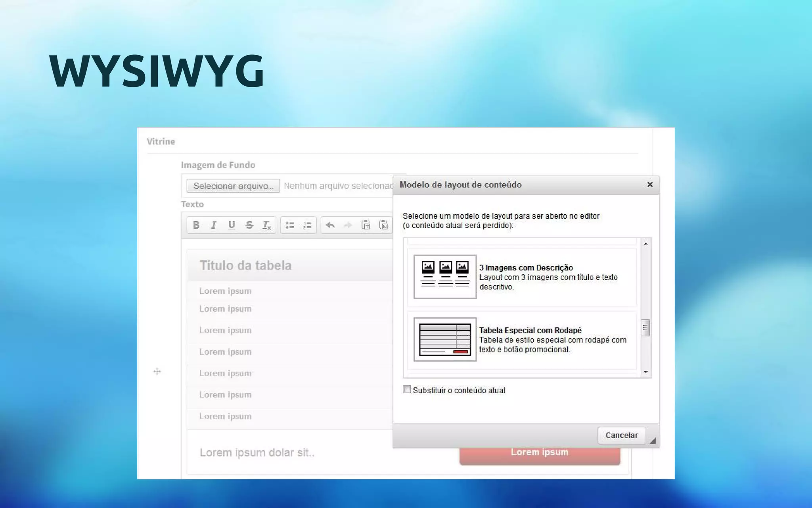Insert a numbered list
This screenshot has width=812, height=508.
tap(307, 225)
